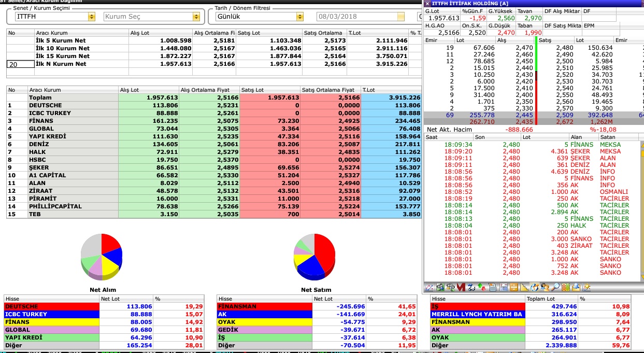Image resolution: width=644 pixels, height=353 pixels.
Task: Click the Net Alım pie chart
Action: (x=102, y=257)
